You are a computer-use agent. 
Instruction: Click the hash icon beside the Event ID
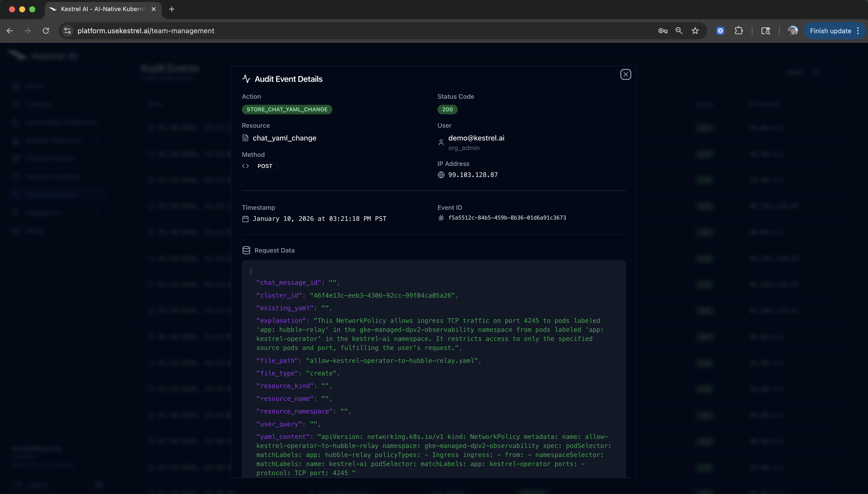click(x=441, y=218)
